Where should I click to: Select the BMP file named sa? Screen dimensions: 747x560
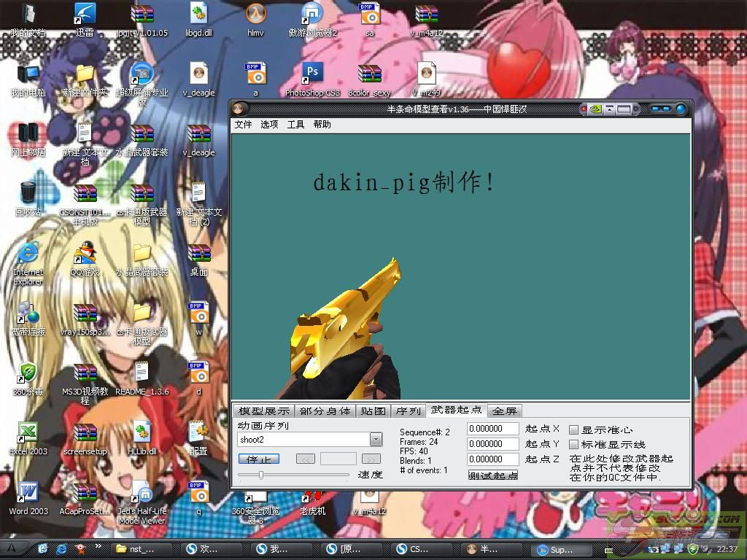pyautogui.click(x=370, y=19)
